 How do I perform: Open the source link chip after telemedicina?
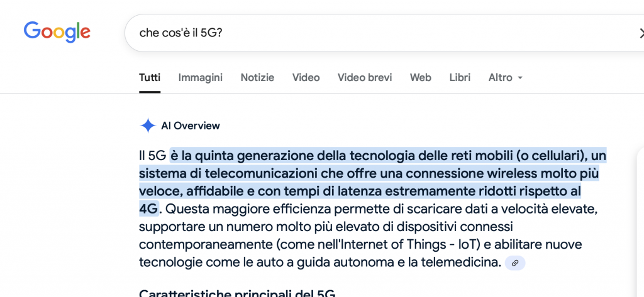coord(515,263)
